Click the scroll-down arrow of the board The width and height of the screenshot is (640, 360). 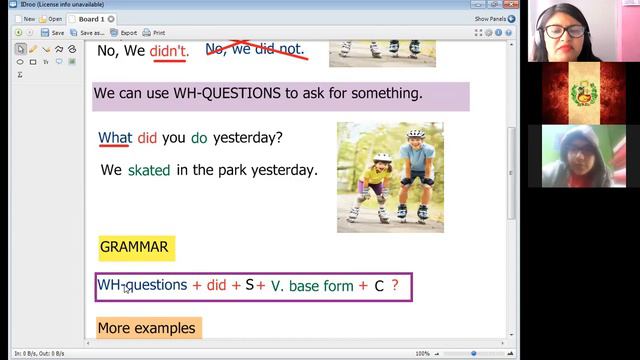[511, 335]
